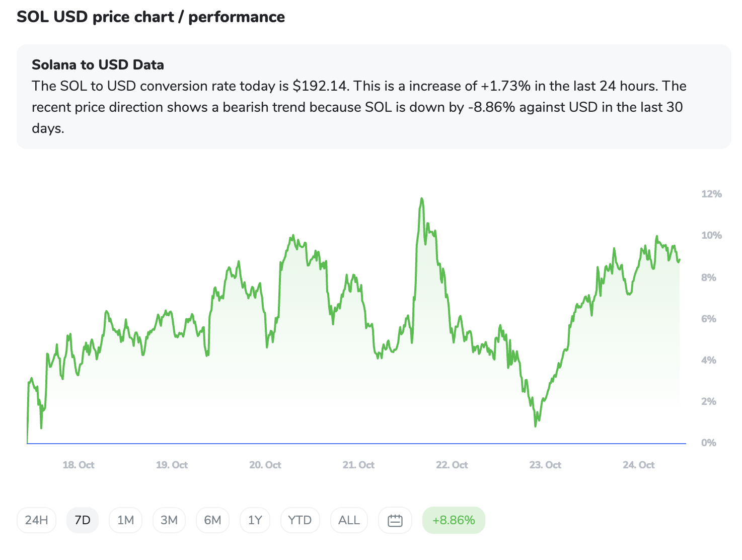
Task: Open the custom date range calendar icon
Action: [x=395, y=520]
